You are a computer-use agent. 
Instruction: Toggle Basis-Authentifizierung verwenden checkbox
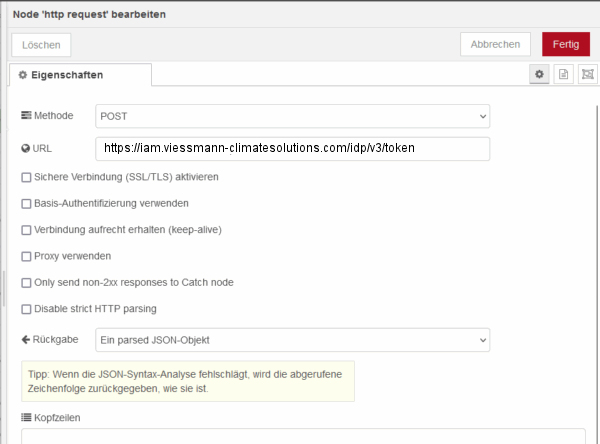coord(26,204)
